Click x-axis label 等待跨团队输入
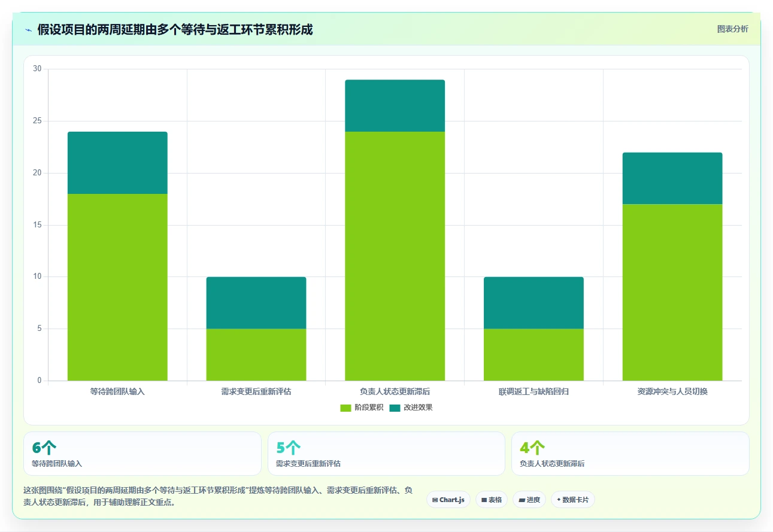773x532 pixels. click(x=117, y=392)
